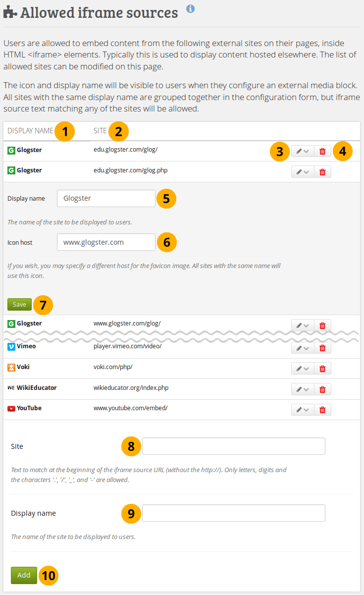Select the empty Display name field for new site
Image resolution: width=364 pixels, height=595 pixels.
coord(233,513)
